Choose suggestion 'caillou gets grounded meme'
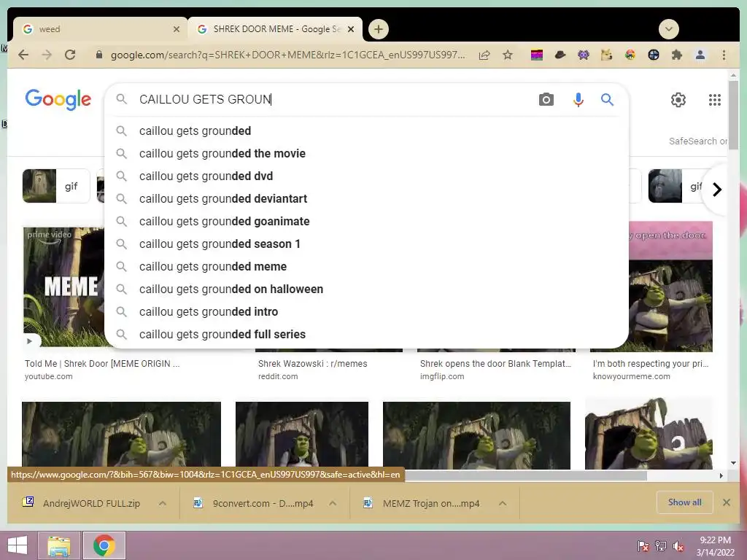 tap(366, 267)
